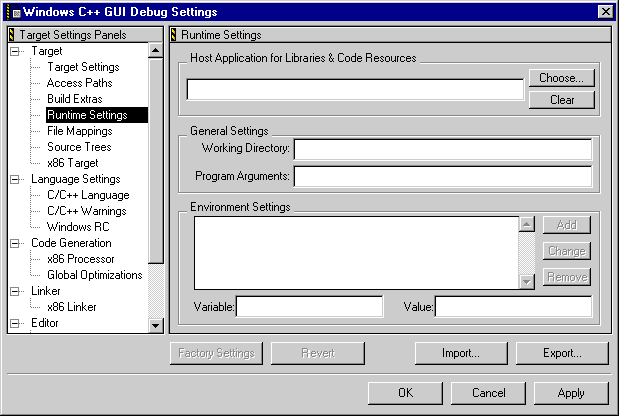Collapse the Target tree node
This screenshot has width=619, height=416.
click(15, 51)
